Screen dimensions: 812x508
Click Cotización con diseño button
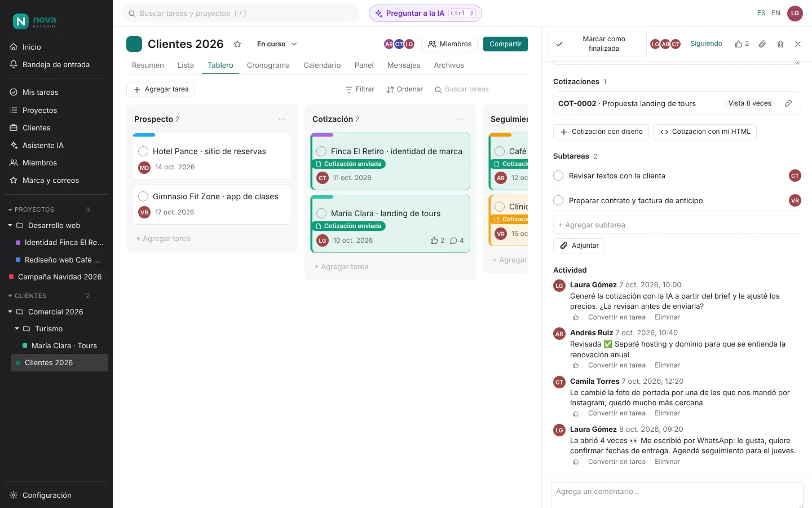601,132
